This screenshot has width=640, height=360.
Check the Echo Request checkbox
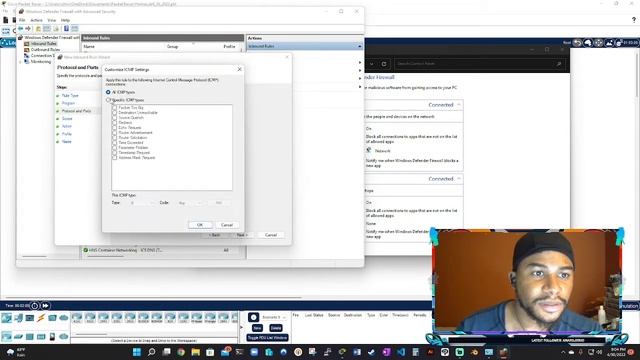pyautogui.click(x=115, y=127)
